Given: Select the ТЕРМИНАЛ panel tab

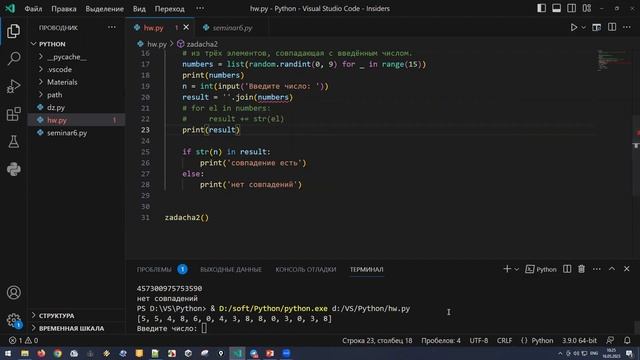Looking at the screenshot, I should click(x=367, y=269).
